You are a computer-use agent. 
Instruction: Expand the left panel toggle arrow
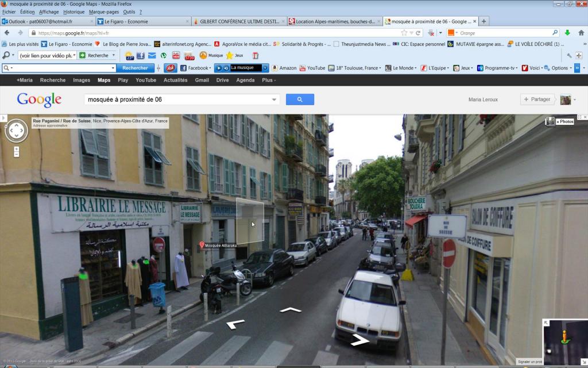click(3, 118)
